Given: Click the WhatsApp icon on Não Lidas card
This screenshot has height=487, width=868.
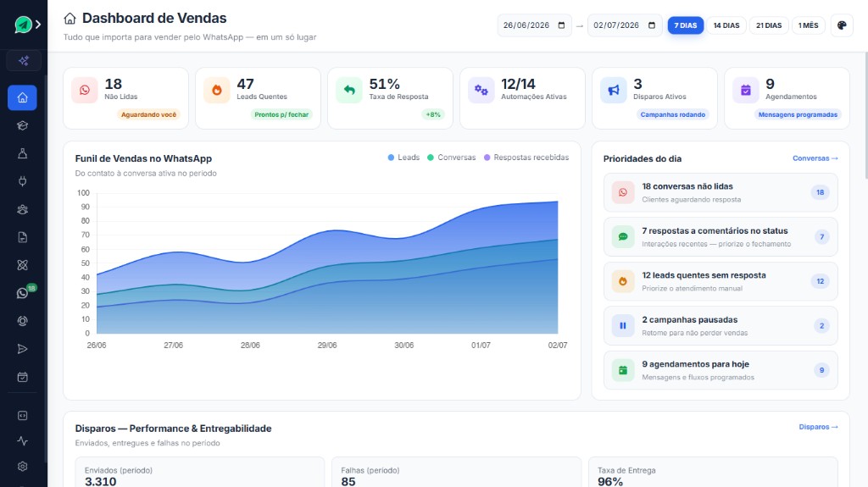Looking at the screenshot, I should 85,91.
